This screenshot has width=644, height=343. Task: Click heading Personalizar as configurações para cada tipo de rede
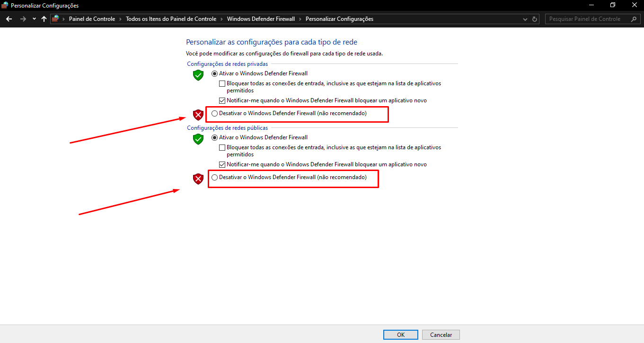tap(272, 42)
